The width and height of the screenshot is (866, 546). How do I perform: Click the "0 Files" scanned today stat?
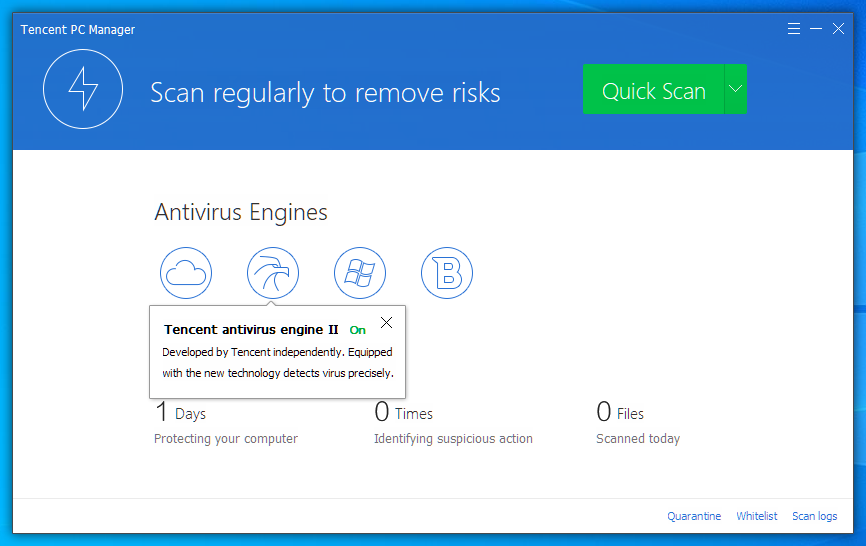(x=620, y=412)
